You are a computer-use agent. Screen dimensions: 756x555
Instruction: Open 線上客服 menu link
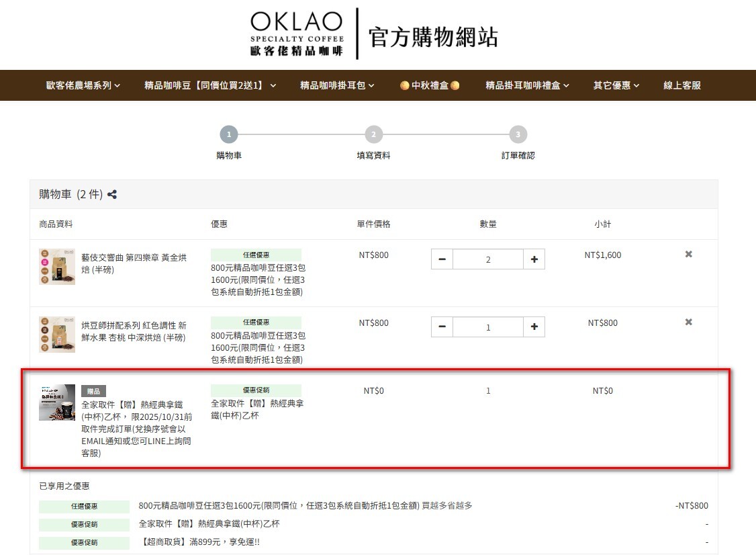click(681, 85)
